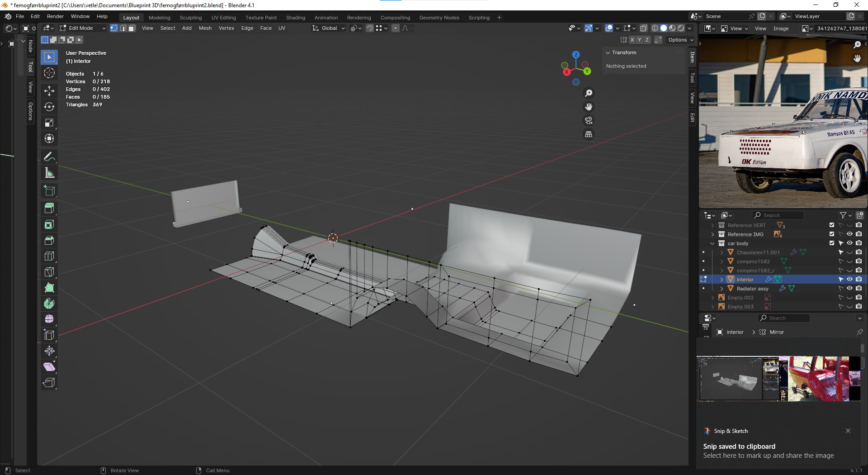This screenshot has width=868, height=475.
Task: Choose the Smooth vertices tool
Action: 49,319
